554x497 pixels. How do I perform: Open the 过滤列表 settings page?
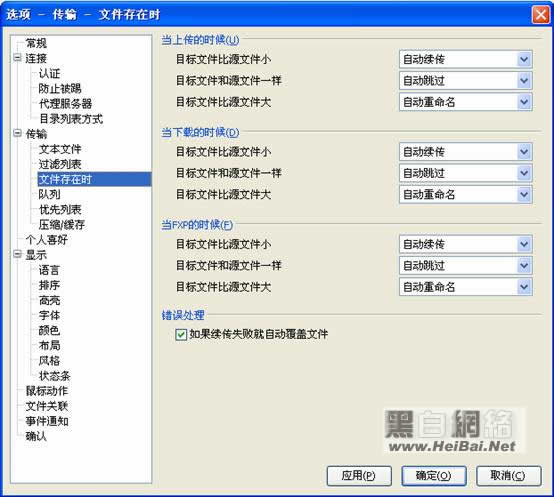coord(60,164)
